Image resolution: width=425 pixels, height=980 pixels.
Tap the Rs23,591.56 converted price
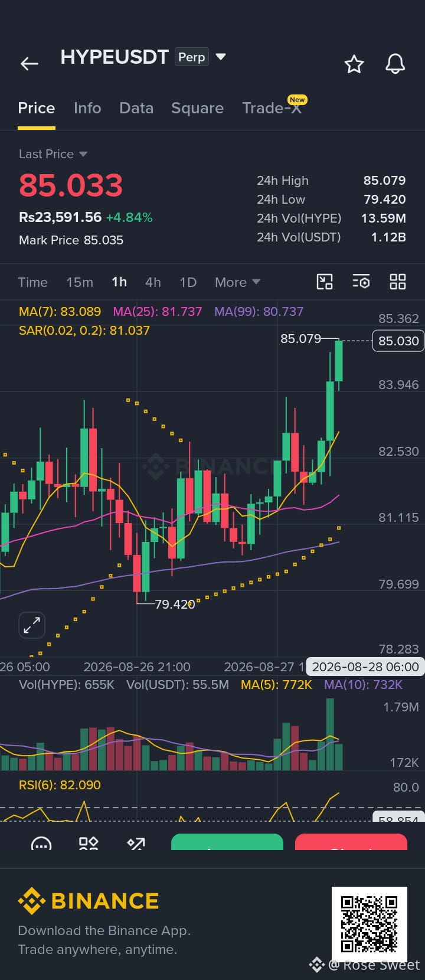point(60,217)
